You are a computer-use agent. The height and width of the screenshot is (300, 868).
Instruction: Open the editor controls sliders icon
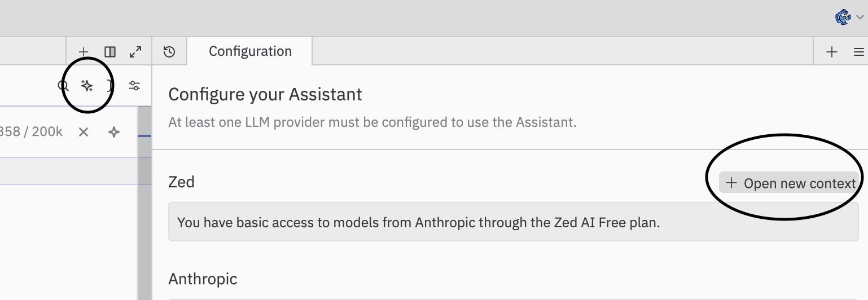click(134, 86)
